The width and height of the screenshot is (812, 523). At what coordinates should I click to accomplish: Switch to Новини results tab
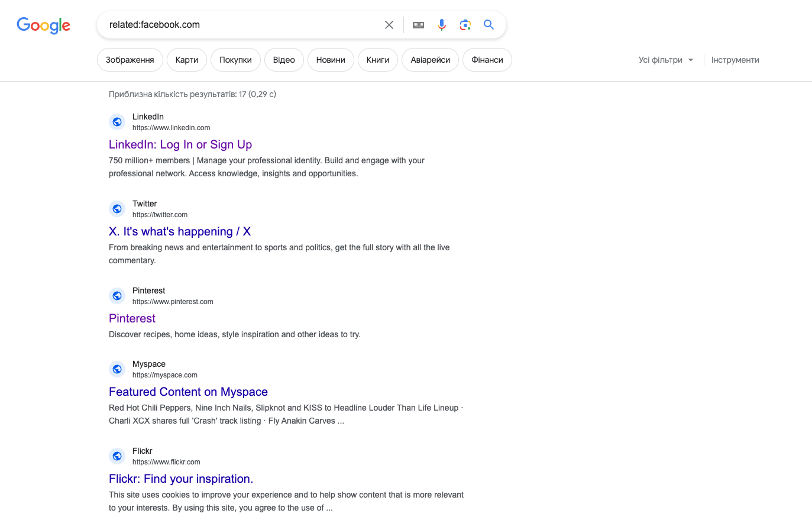tap(331, 60)
